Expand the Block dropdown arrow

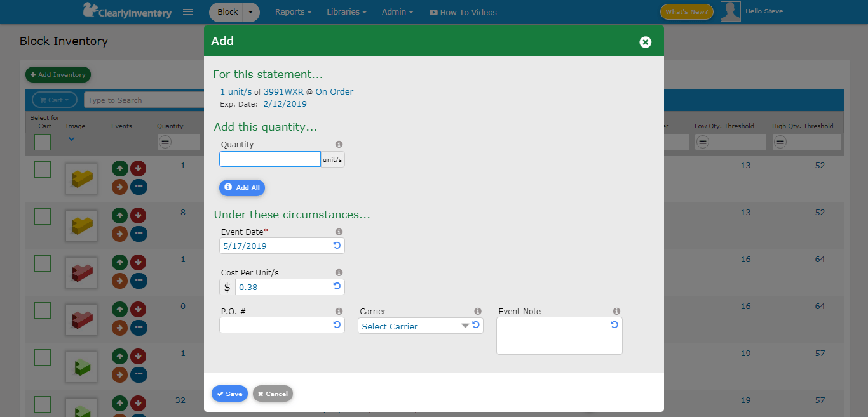[x=251, y=12]
